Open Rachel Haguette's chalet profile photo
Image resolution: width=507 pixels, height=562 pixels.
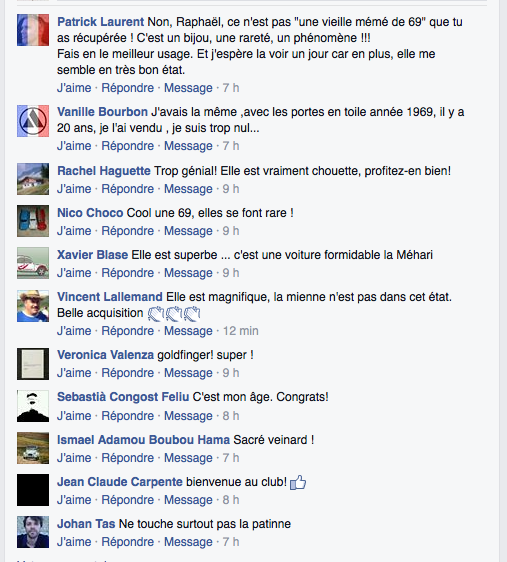click(33, 179)
